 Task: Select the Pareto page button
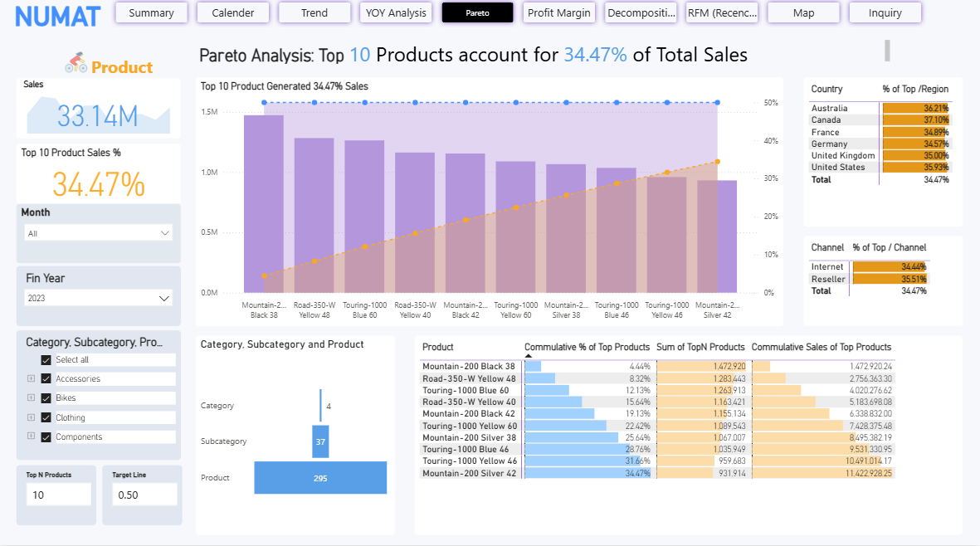tap(477, 12)
